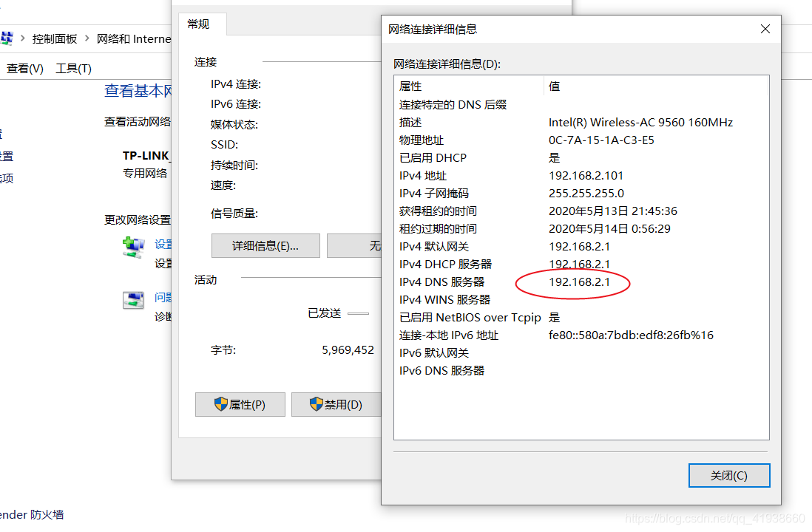Select the IPv4 默认网关 row
The height and width of the screenshot is (532, 812).
click(x=581, y=246)
